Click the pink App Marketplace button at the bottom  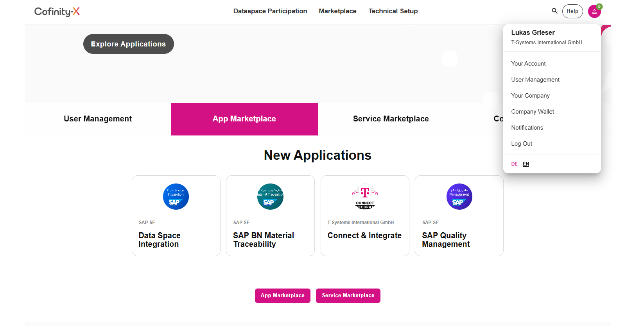point(283,296)
